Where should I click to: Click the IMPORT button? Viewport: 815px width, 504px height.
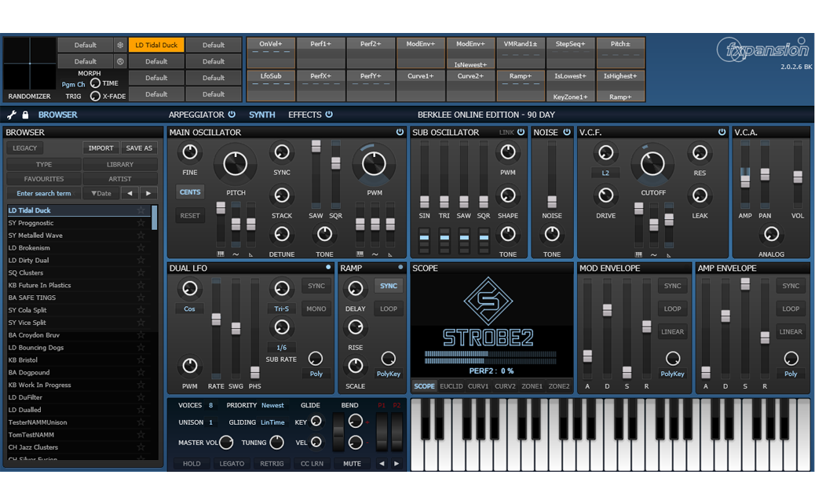tap(101, 148)
